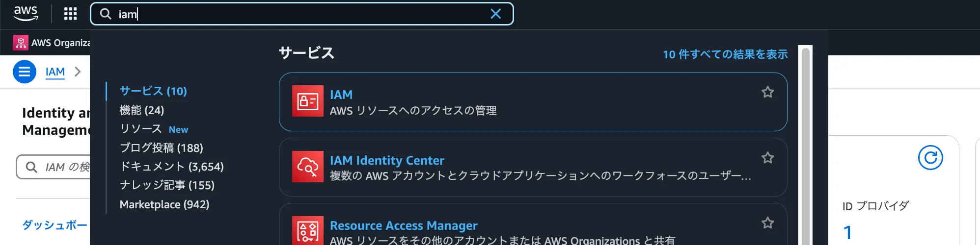The image size is (980, 245).
Task: Click inside the top search field
Action: click(x=295, y=14)
